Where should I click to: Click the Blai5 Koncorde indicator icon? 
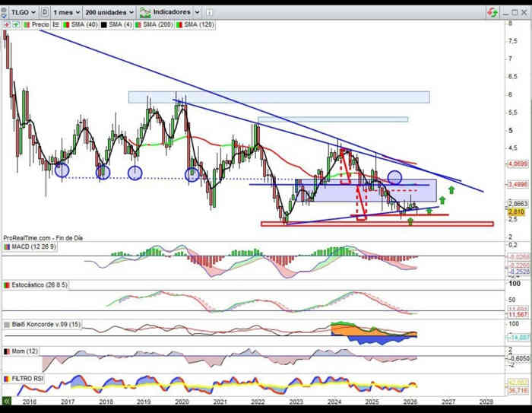point(7,324)
